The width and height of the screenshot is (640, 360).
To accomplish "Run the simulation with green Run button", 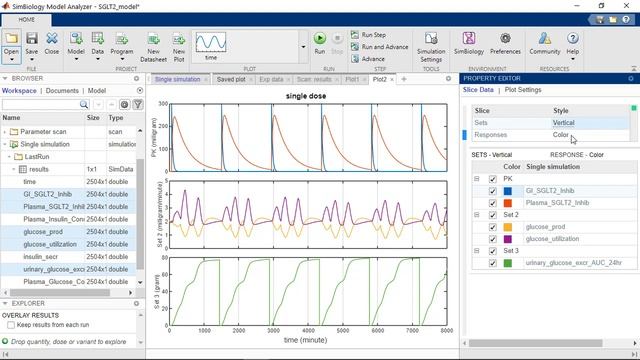I will click(x=320, y=38).
